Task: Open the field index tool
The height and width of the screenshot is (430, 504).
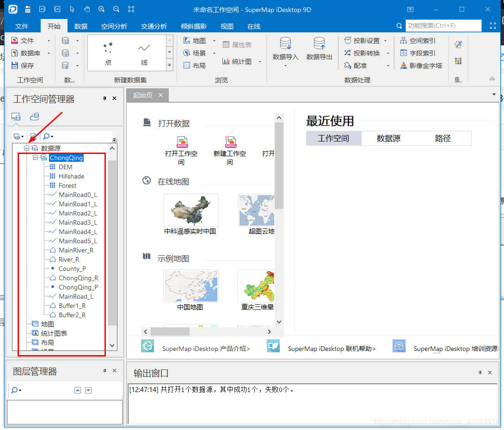Action: pos(418,53)
